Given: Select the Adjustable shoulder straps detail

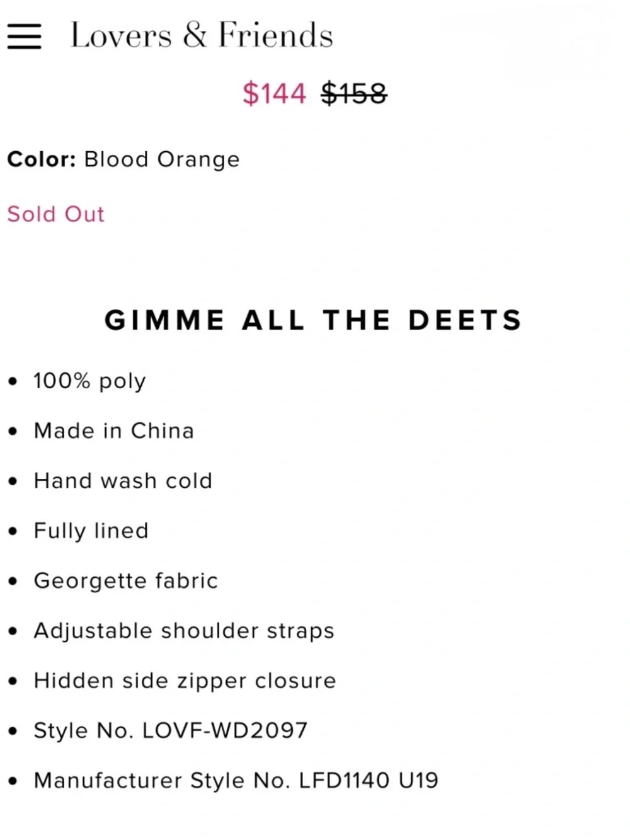Looking at the screenshot, I should 184,631.
